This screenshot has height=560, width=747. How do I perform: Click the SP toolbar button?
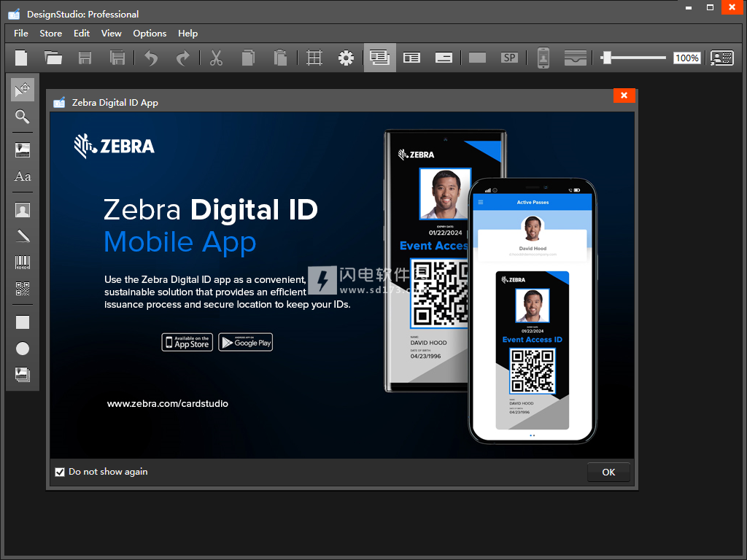tap(509, 58)
